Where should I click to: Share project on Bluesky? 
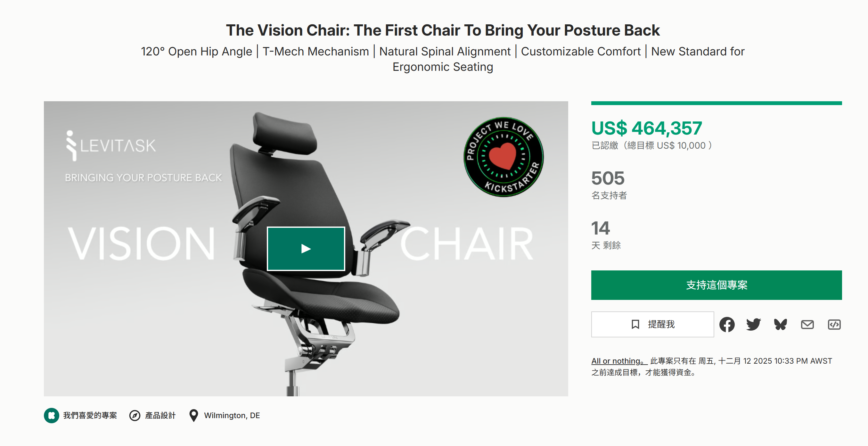tap(780, 324)
